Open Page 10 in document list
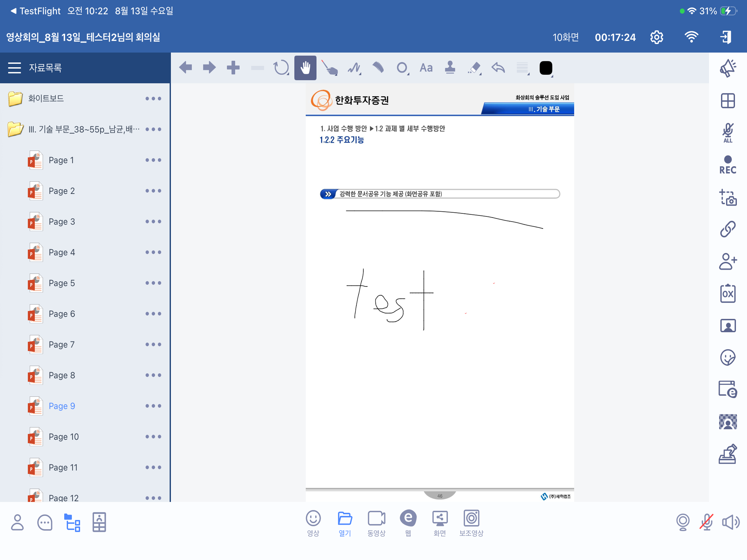This screenshot has width=747, height=560. pos(63,437)
